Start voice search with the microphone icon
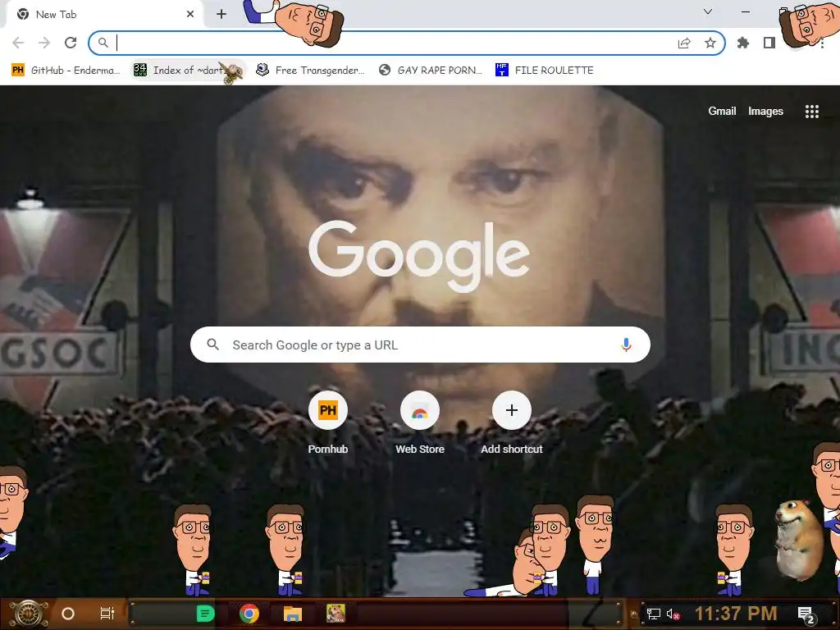 tap(626, 345)
